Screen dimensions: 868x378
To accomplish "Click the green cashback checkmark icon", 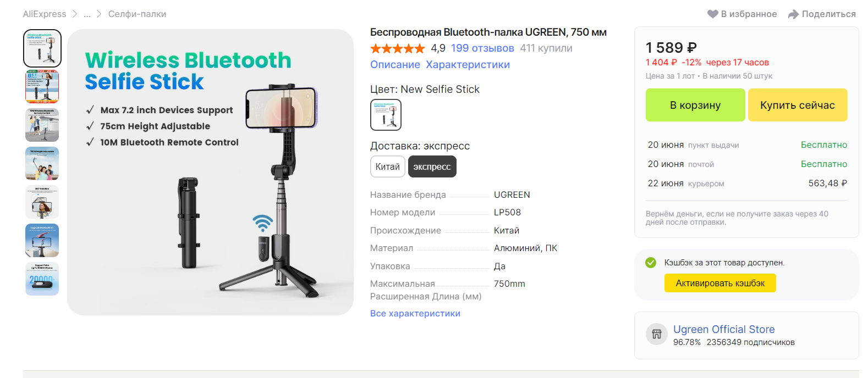I will coord(651,263).
